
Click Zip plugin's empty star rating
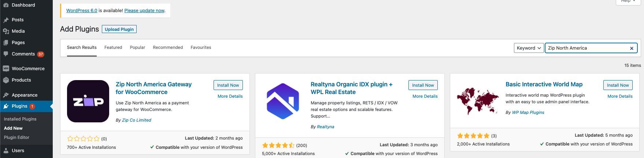(x=84, y=139)
